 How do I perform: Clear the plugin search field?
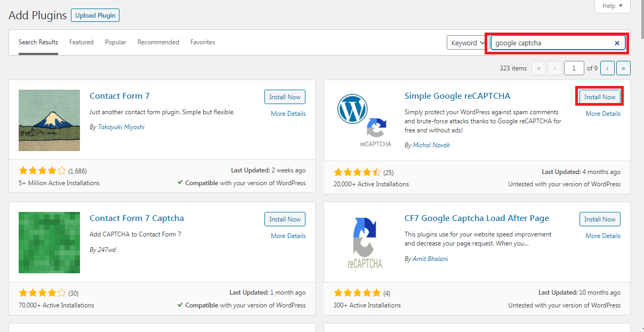[617, 43]
